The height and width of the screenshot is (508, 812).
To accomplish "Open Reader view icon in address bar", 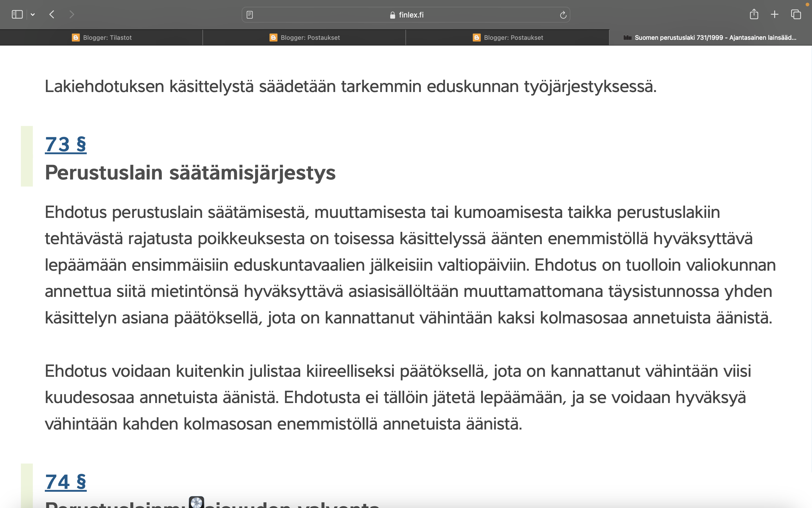I will point(250,15).
